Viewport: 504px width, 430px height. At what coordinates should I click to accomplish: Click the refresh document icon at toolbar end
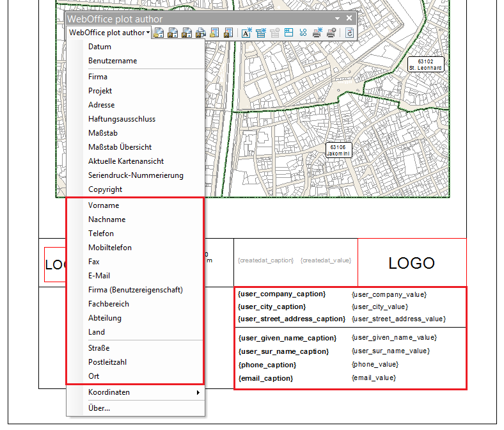tap(350, 33)
